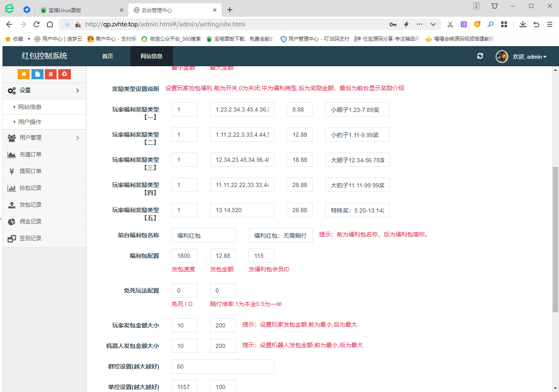Open 提现订单 in the sidebar
559x392 pixels.
[30, 171]
